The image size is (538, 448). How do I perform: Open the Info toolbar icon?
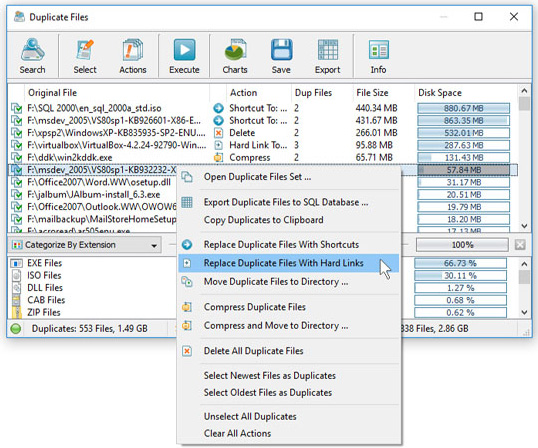[378, 56]
